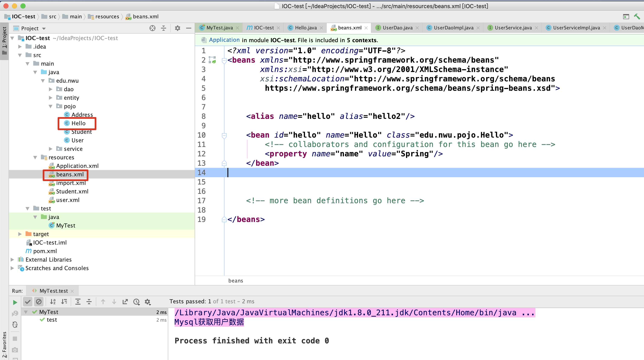644x360 pixels.
Task: Collapse the pojo package folder
Action: pos(50,106)
